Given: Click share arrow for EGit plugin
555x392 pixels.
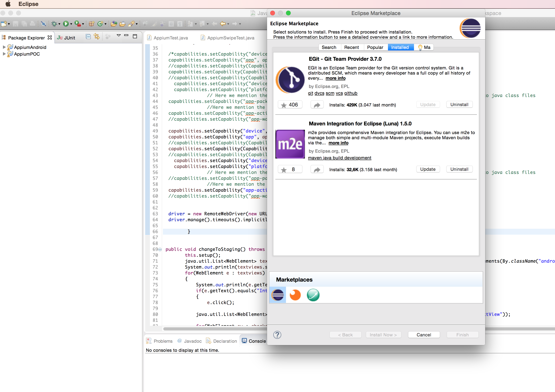Looking at the screenshot, I should pos(317,105).
